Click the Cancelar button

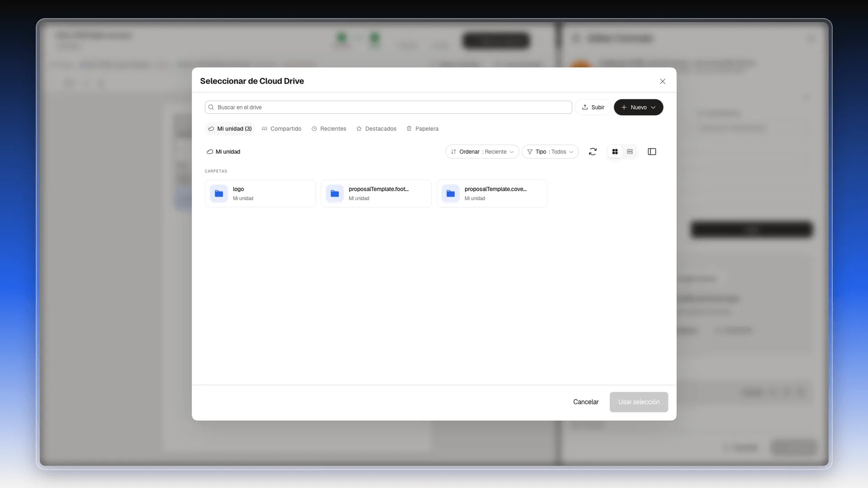pyautogui.click(x=586, y=402)
